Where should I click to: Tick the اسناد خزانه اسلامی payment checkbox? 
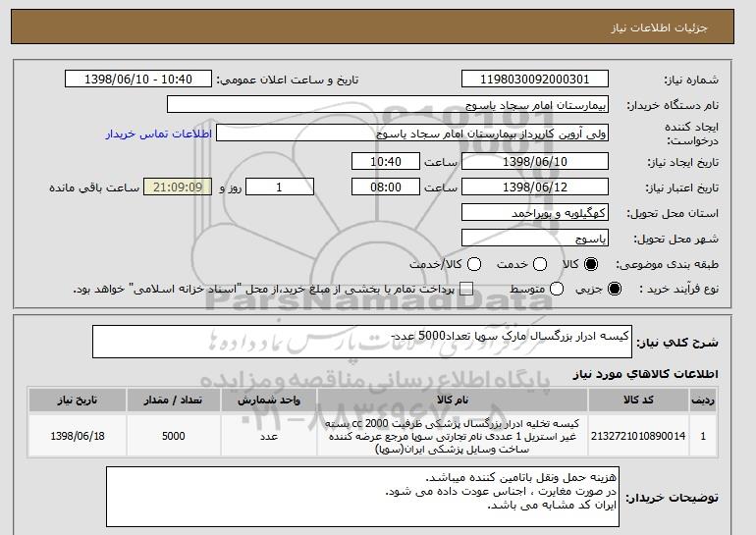pos(466,289)
